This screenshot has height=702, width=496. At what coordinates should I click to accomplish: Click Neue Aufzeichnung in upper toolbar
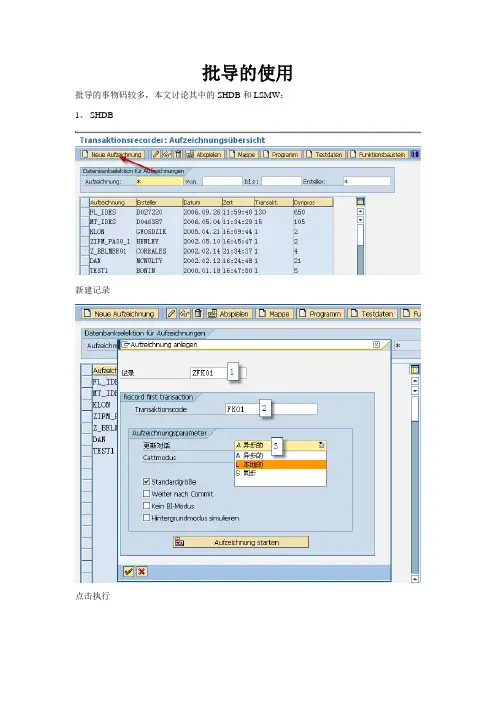point(112,154)
